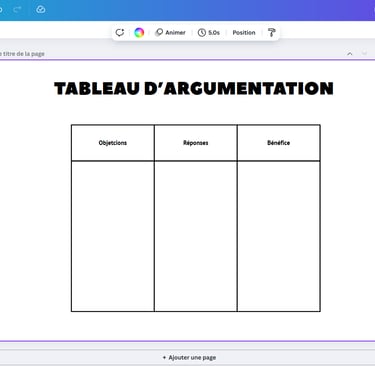Click the empty cell under Réponses
This screenshot has height=366, width=375.
[x=196, y=236]
